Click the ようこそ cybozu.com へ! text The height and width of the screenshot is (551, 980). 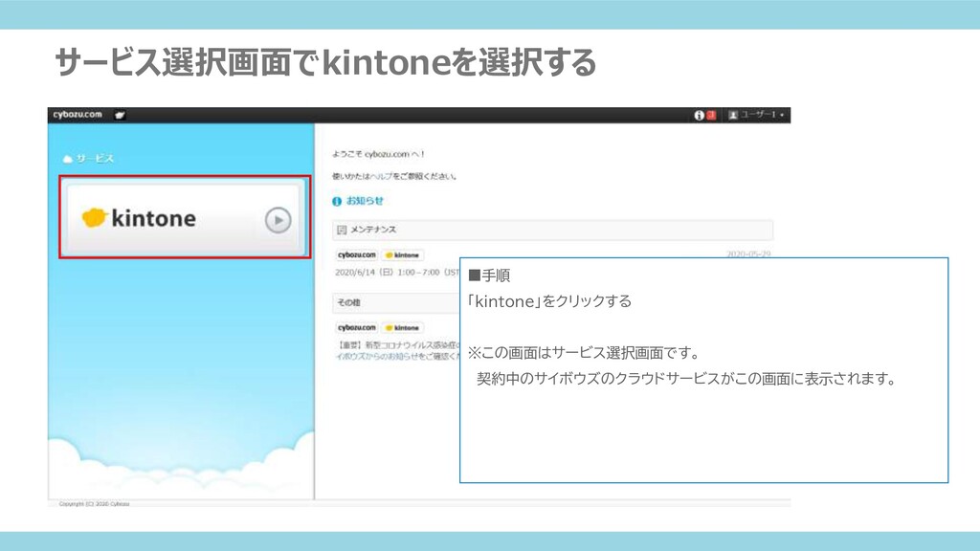tap(378, 154)
